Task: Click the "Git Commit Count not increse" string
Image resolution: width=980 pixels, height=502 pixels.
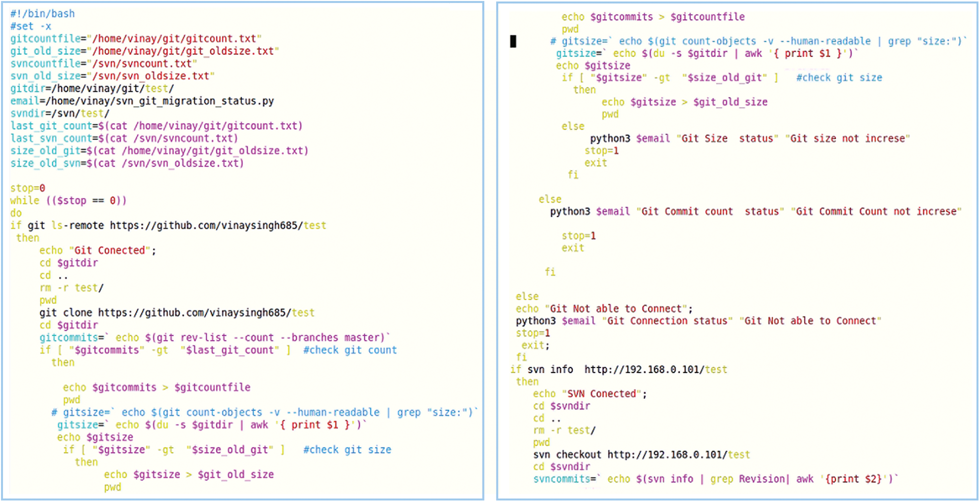Action: pos(875,211)
